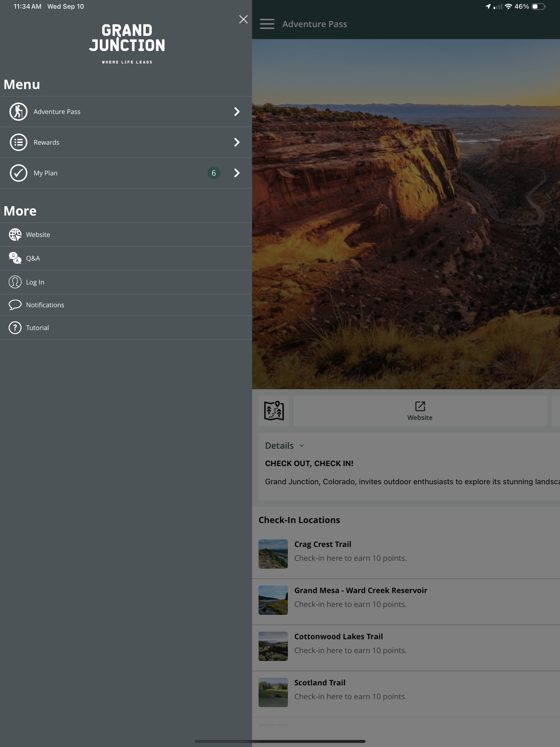Screen dimensions: 560x747
Task: Click the question mark icon beside Tutorial
Action: pos(15,328)
